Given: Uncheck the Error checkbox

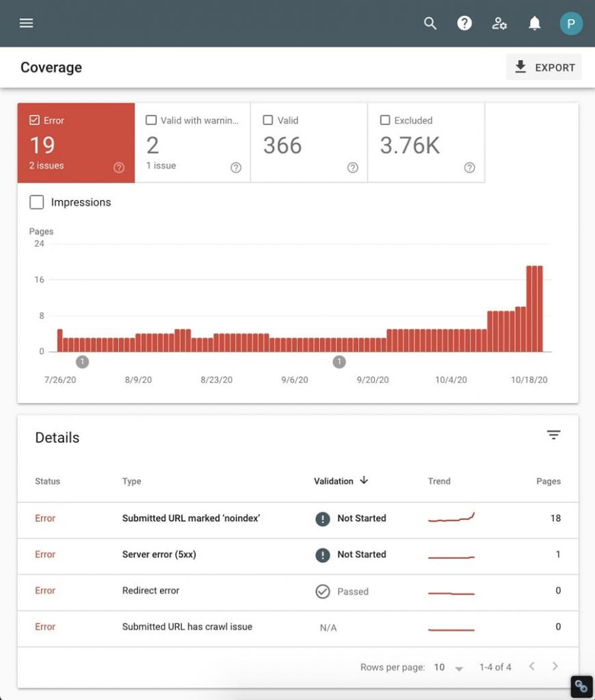Looking at the screenshot, I should click(35, 120).
